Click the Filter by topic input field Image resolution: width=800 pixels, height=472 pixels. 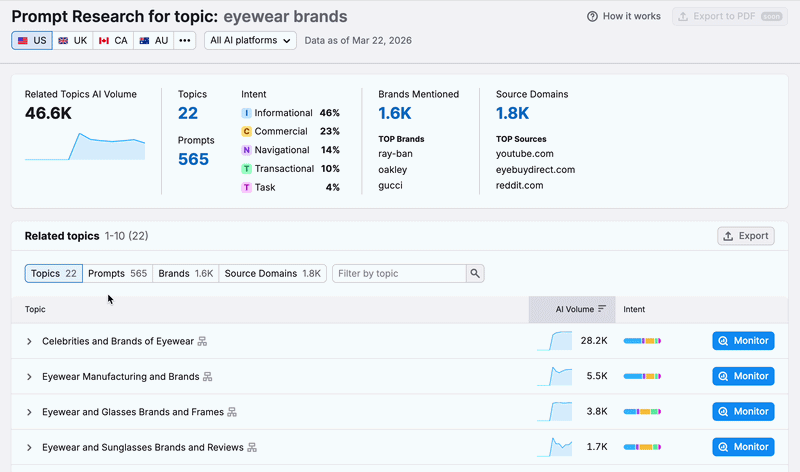click(x=399, y=273)
